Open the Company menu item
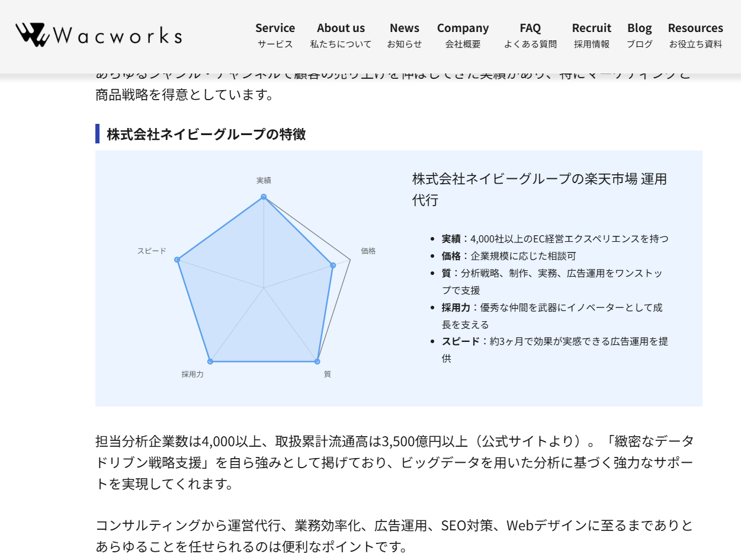The width and height of the screenshot is (741, 560). [463, 36]
